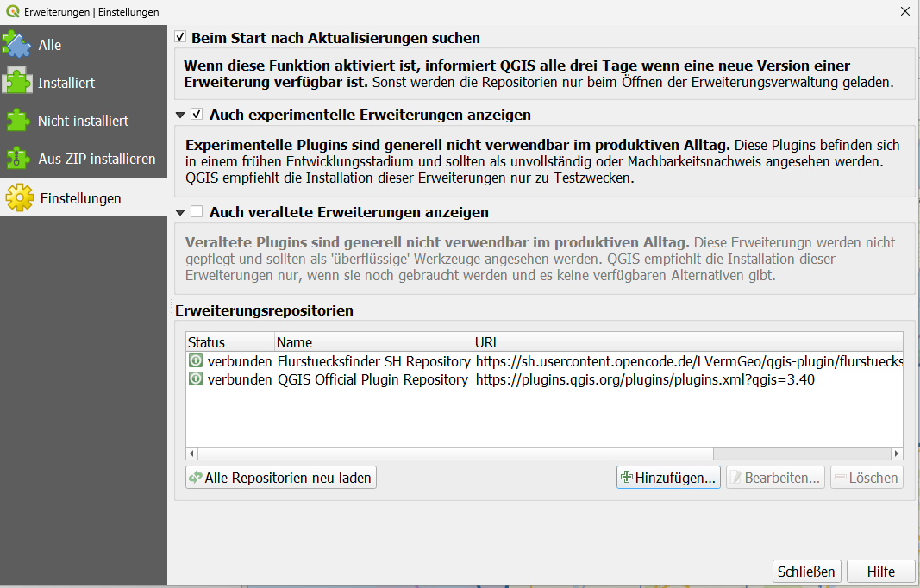Click the puzzle icon next to Alle
920x588 pixels.
point(17,45)
